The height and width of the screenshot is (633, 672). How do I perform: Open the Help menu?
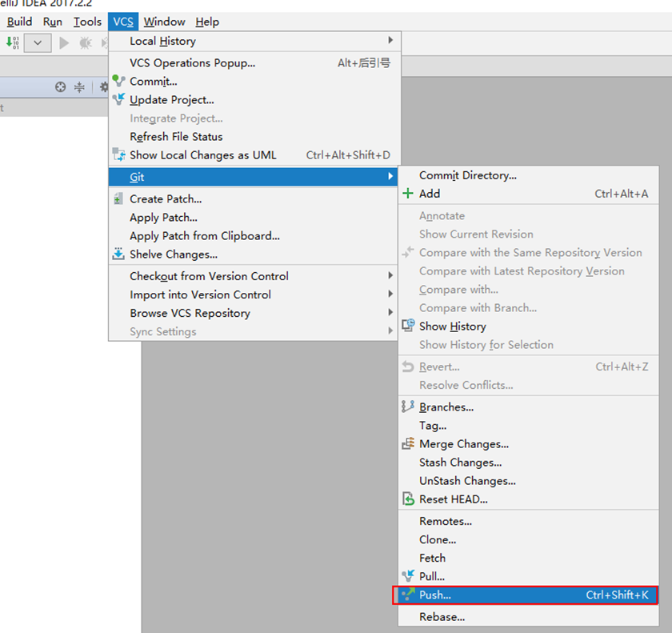click(207, 22)
